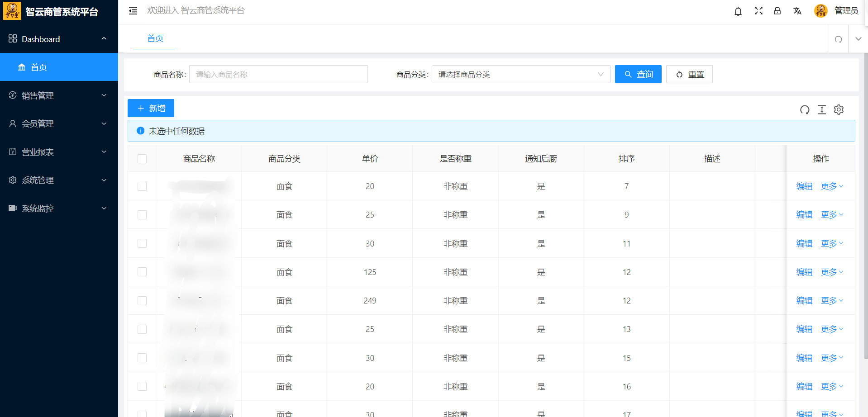868x417 pixels.
Task: Click the administrator avatar
Action: [821, 11]
